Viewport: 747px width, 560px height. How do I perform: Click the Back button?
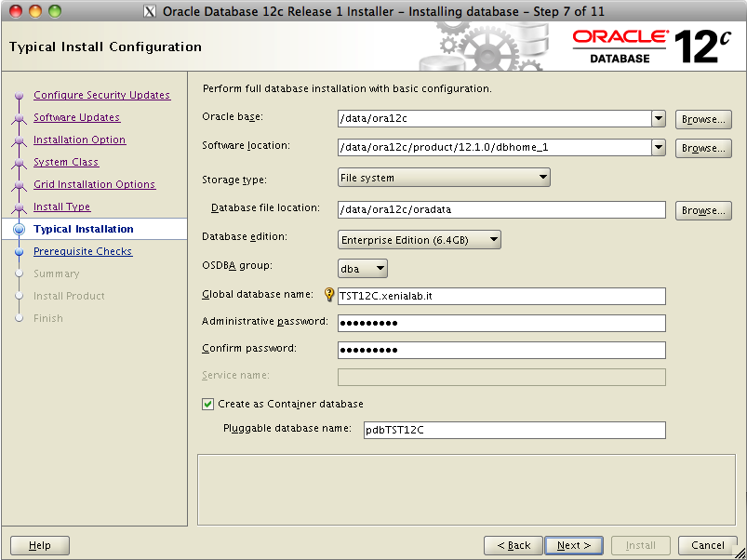[x=514, y=545]
